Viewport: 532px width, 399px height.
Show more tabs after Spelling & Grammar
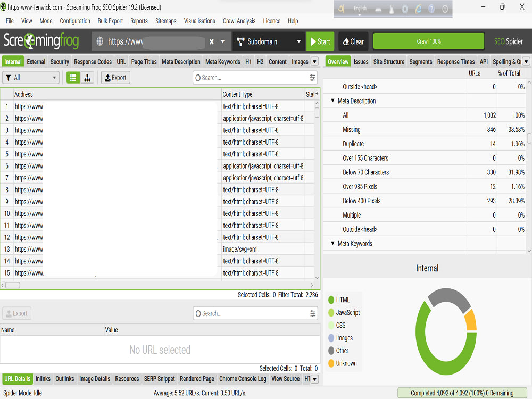[526, 62]
